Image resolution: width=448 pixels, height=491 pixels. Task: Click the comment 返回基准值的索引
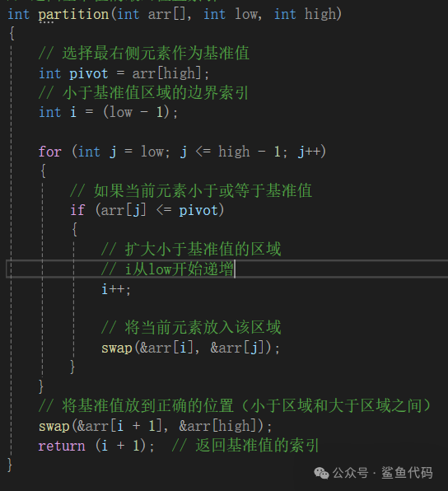[x=245, y=446]
